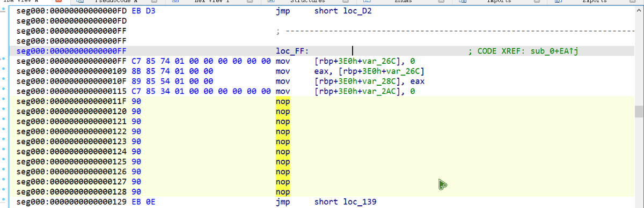
Task: Click nop mnemonic at address 126
Action: tap(282, 172)
